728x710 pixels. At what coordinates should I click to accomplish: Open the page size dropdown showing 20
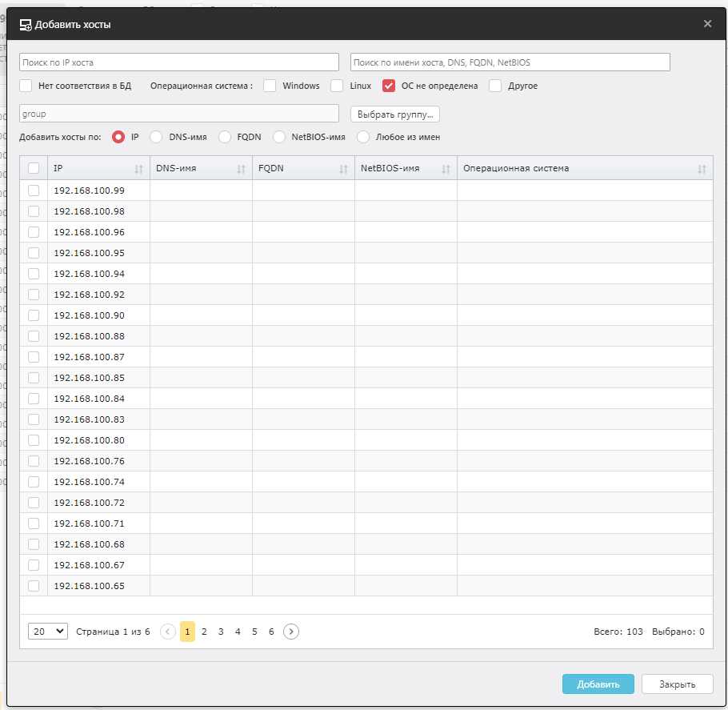tap(48, 632)
